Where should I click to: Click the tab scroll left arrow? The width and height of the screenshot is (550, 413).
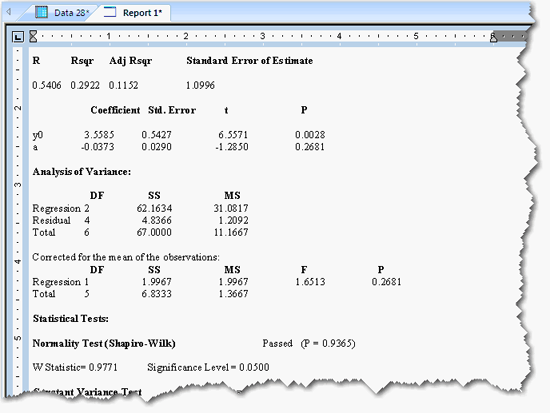click(9, 12)
